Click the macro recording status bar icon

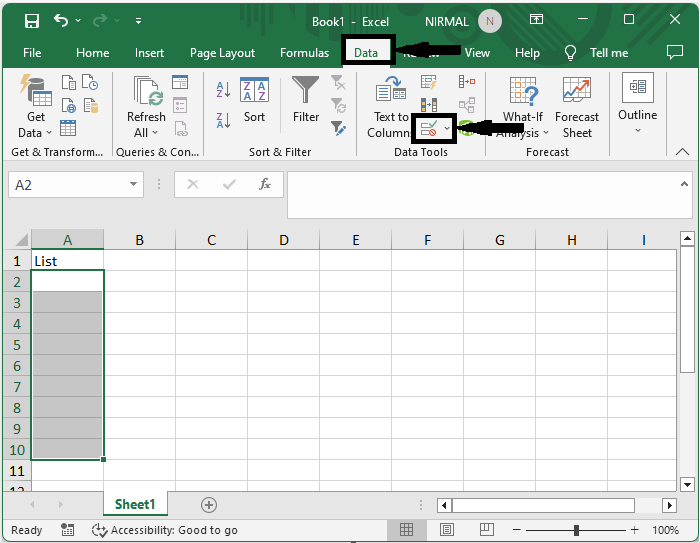click(x=67, y=530)
